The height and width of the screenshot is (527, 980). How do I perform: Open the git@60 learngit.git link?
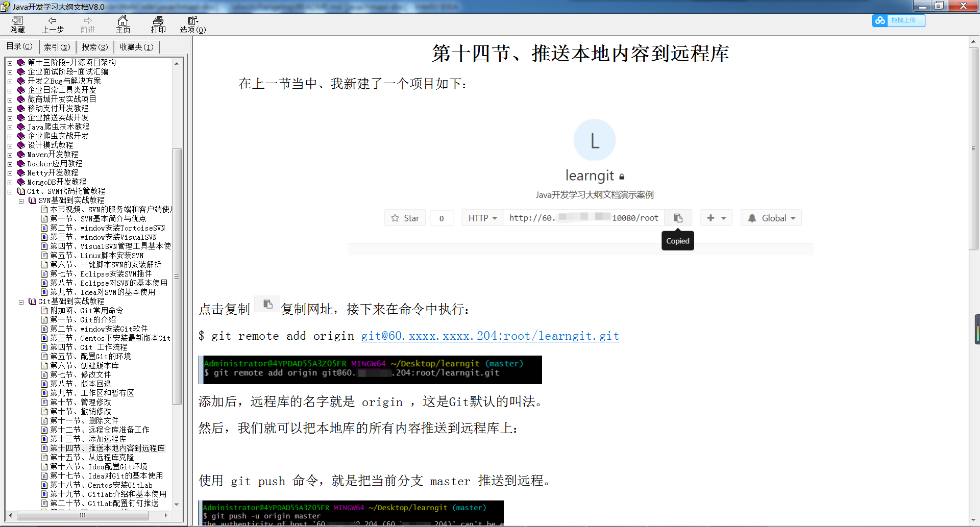tap(490, 336)
